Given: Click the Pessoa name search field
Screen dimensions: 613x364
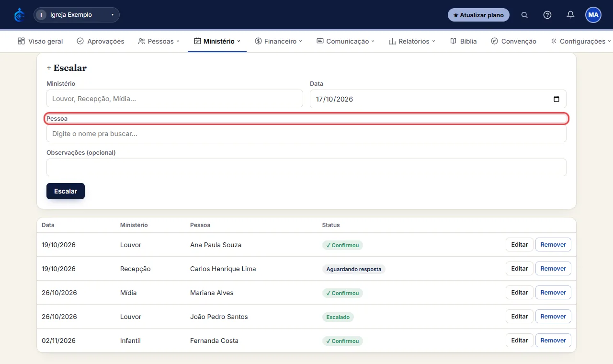Looking at the screenshot, I should pos(306,134).
